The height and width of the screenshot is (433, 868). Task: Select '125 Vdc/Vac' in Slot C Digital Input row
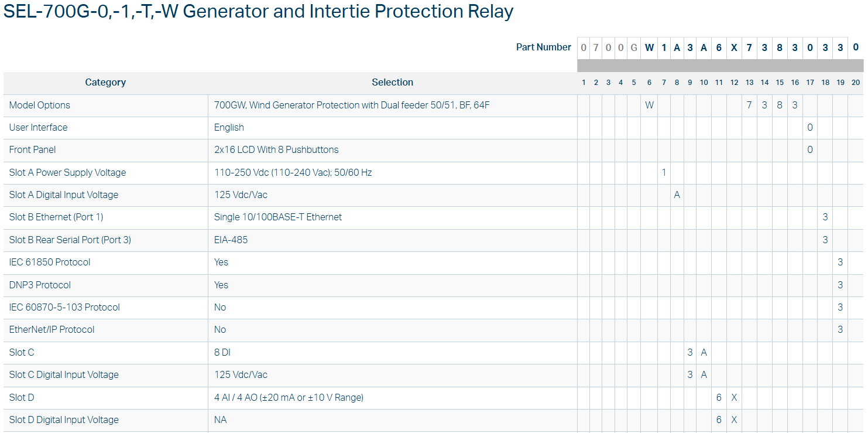pyautogui.click(x=241, y=375)
